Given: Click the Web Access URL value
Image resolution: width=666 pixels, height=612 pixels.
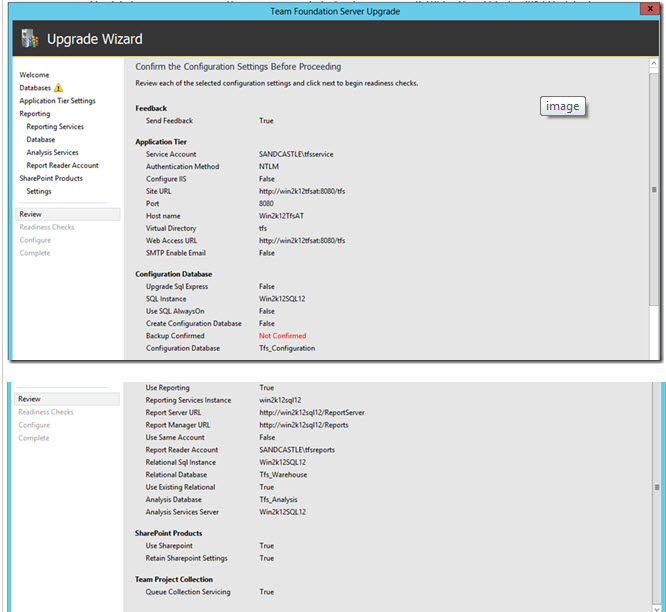Looking at the screenshot, I should tap(302, 241).
